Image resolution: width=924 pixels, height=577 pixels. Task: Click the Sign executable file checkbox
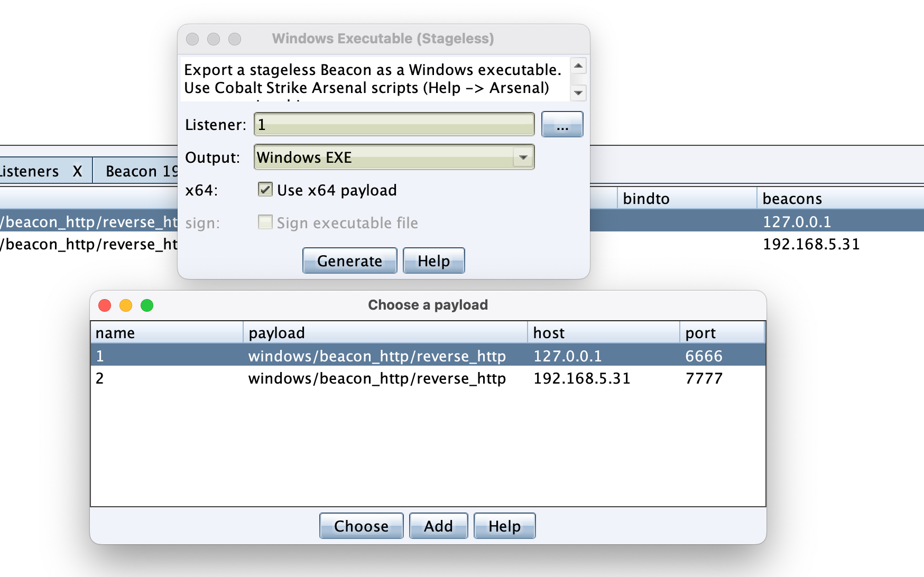tap(265, 222)
